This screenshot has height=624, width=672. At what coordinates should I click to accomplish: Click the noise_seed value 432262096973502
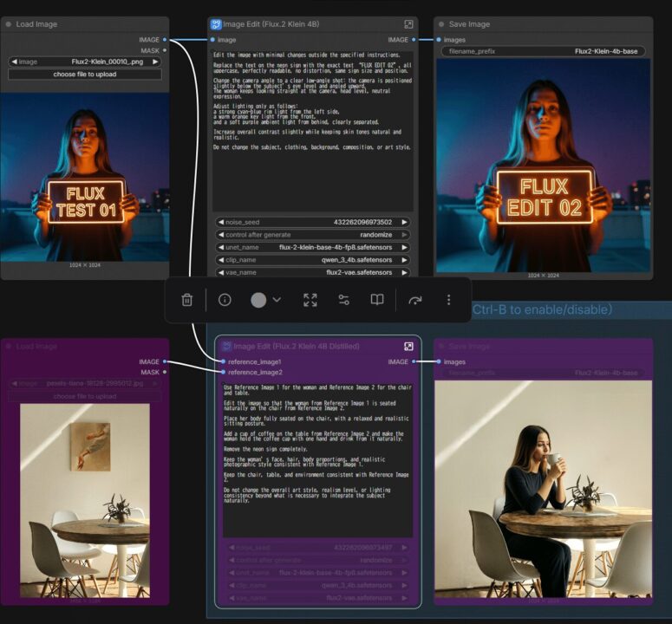(362, 222)
